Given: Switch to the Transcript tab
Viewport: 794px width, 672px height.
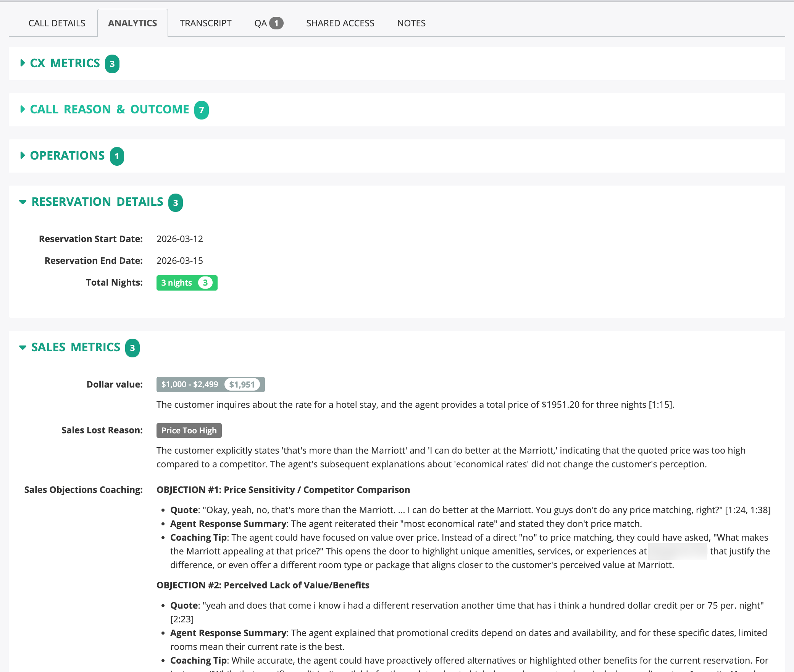Looking at the screenshot, I should 205,23.
